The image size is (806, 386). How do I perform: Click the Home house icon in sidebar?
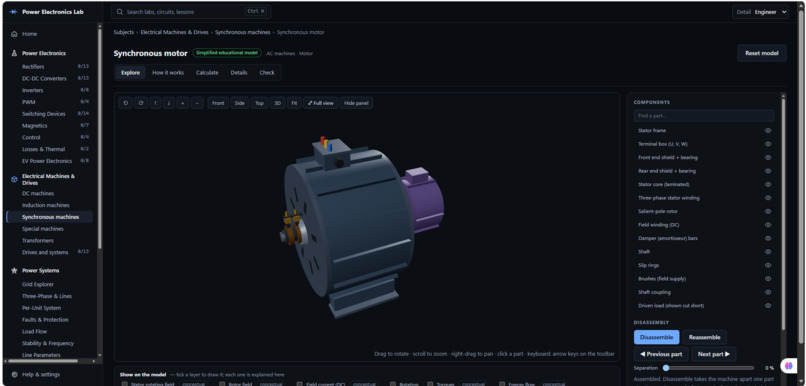pos(14,34)
